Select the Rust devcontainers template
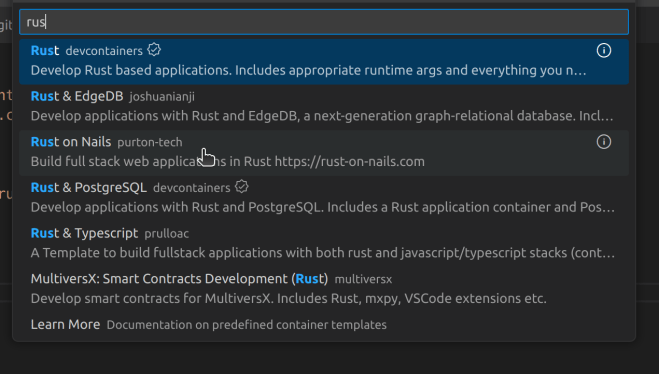659x374 pixels. [324, 61]
